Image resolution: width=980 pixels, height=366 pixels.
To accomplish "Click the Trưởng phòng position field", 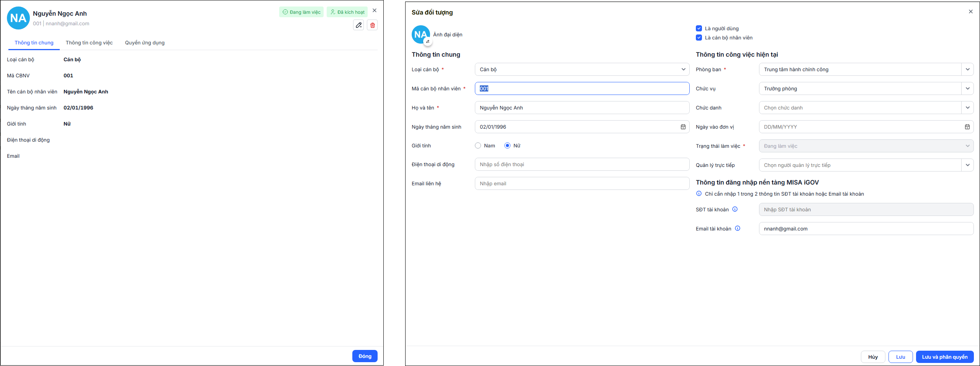I will 860,89.
